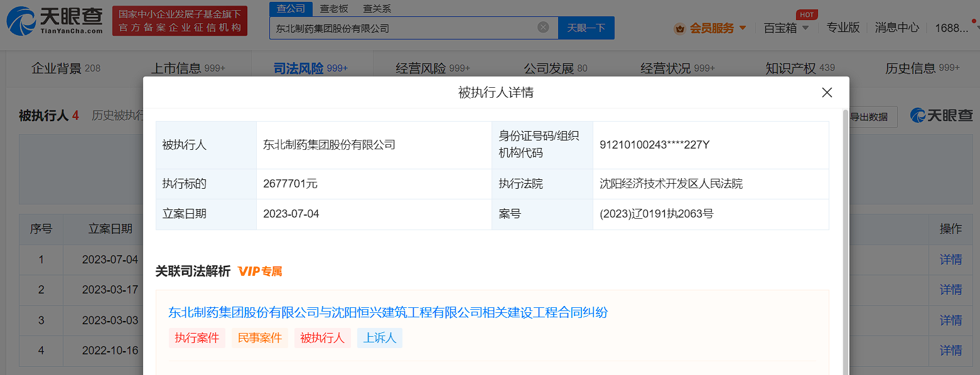Screen dimensions: 980x375
Task: Click the crown icon beside 会员服务
Action: (x=679, y=28)
